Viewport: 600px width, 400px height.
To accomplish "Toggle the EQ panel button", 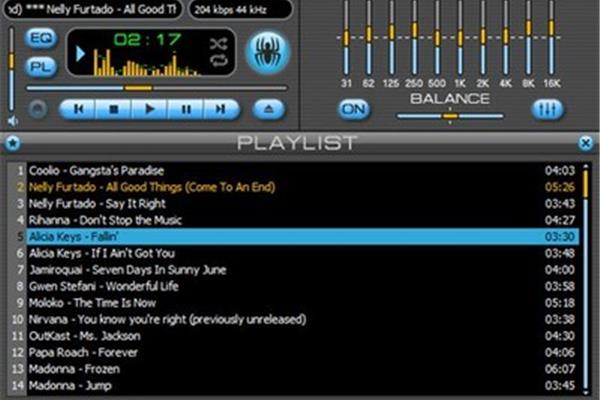I will [41, 38].
